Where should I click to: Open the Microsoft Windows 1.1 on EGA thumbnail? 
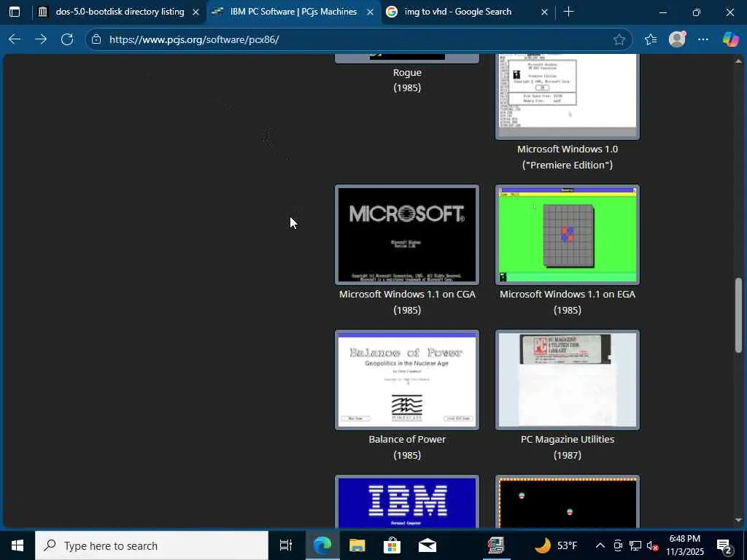[x=568, y=235]
